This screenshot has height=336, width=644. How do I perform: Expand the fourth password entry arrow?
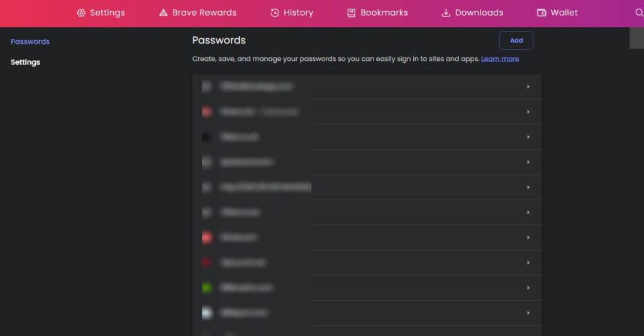(x=528, y=162)
